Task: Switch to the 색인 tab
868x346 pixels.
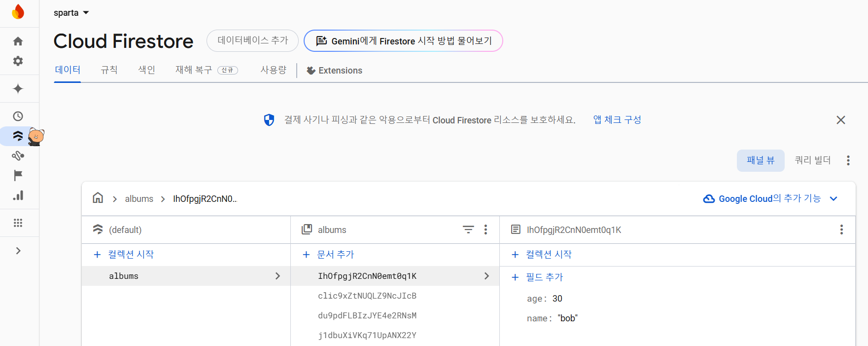Action: pos(146,70)
